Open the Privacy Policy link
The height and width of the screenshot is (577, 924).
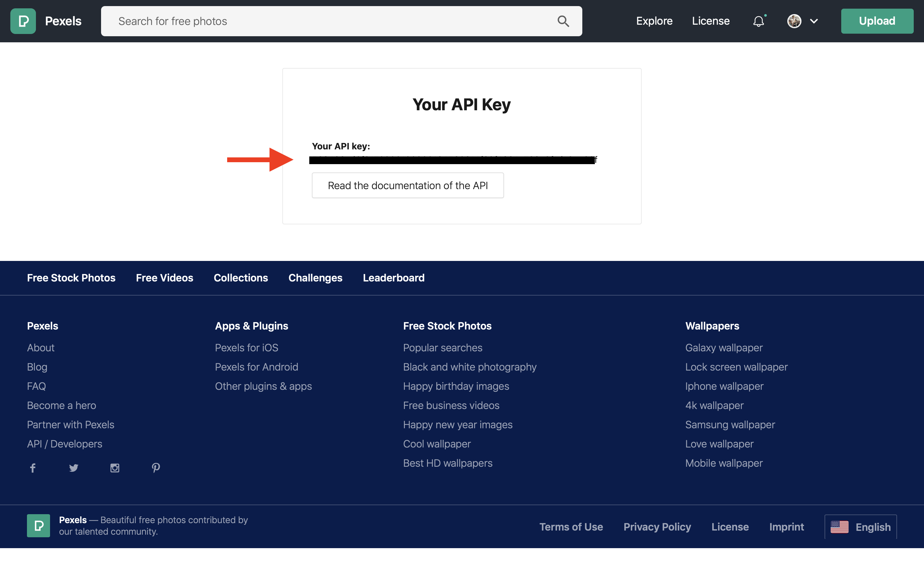(x=657, y=527)
